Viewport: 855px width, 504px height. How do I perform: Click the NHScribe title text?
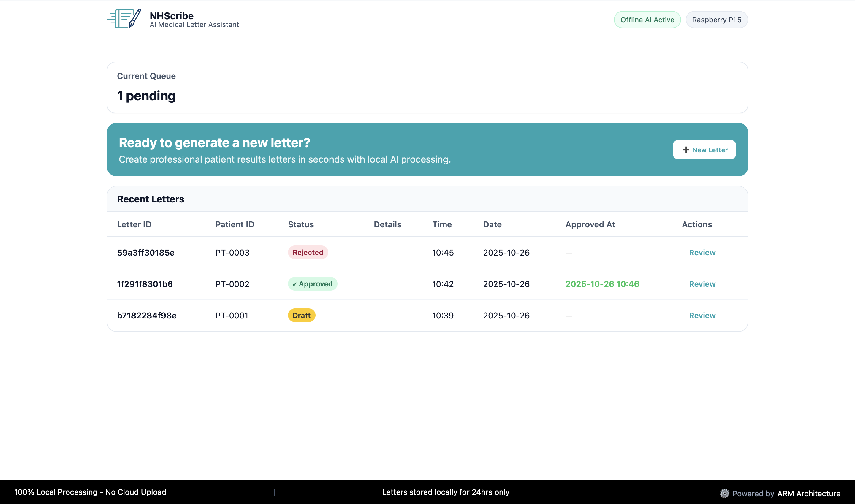point(172,16)
